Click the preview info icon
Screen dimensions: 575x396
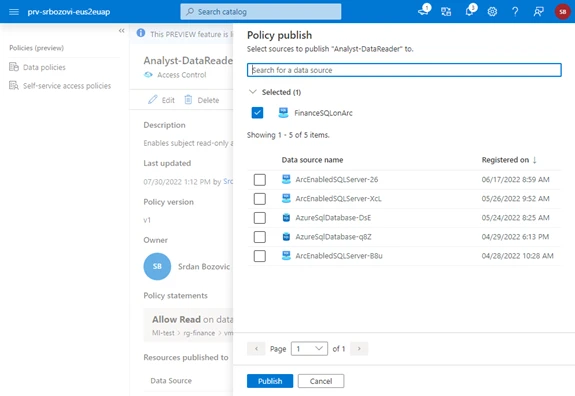141,33
